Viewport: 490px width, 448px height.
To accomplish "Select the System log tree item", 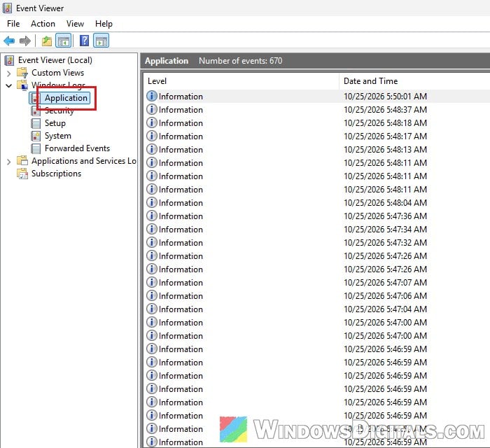I will (x=58, y=136).
